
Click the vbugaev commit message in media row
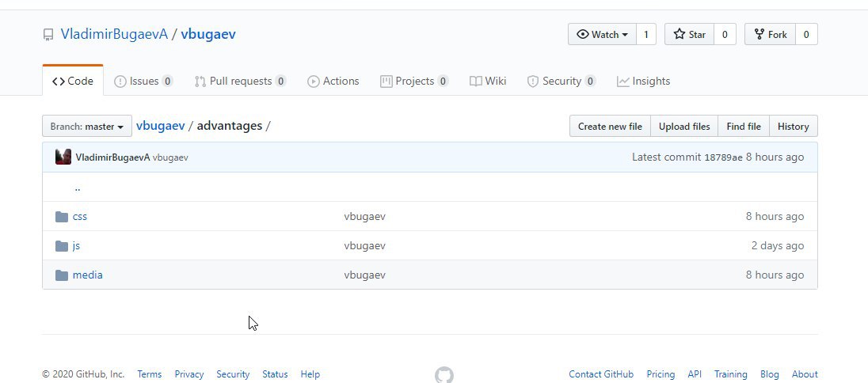pos(365,275)
